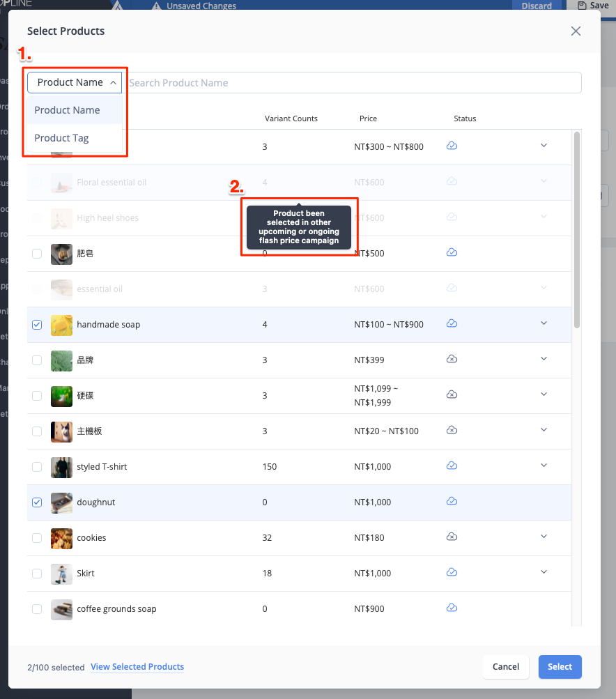Click the handmade soap product name
The image size is (616, 699).
point(108,325)
